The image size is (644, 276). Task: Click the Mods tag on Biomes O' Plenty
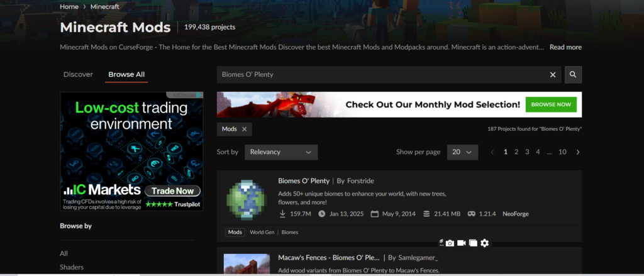tap(235, 233)
